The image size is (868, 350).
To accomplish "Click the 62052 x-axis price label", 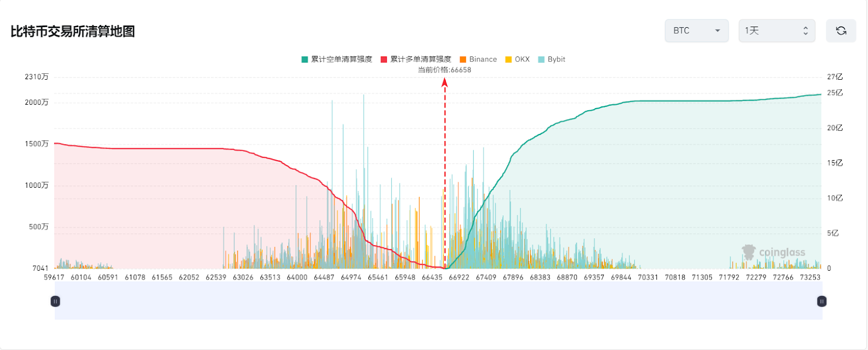I will tap(189, 277).
